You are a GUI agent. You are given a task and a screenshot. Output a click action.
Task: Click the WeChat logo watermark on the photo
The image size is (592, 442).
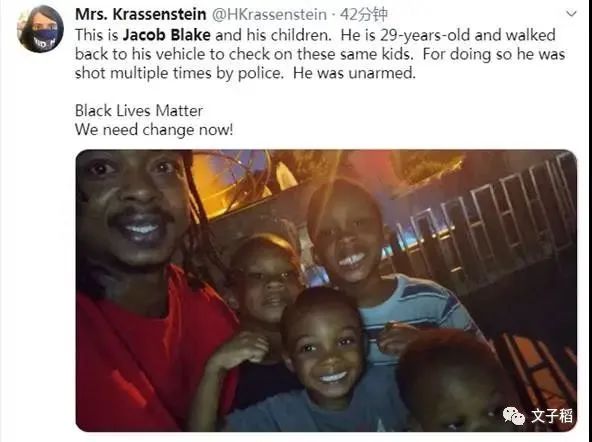(513, 416)
